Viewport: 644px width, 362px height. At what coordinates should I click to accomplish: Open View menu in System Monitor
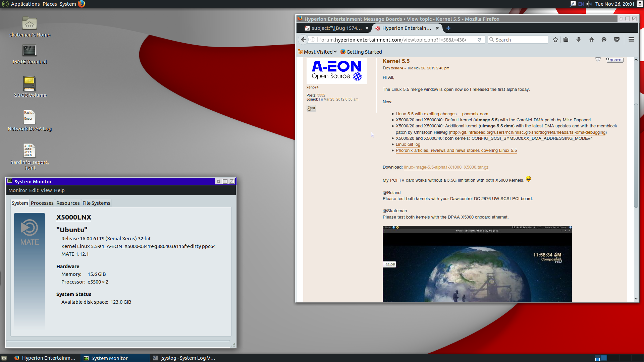click(x=46, y=190)
